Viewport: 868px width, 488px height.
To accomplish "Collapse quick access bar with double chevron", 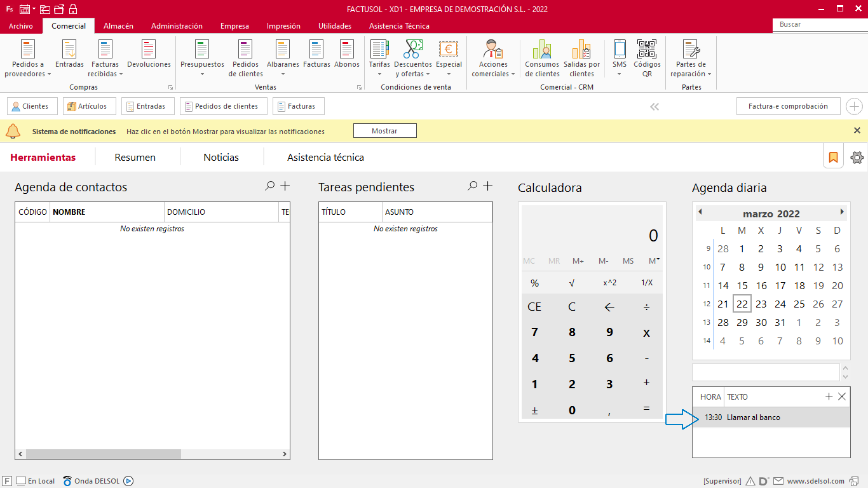I will point(654,107).
